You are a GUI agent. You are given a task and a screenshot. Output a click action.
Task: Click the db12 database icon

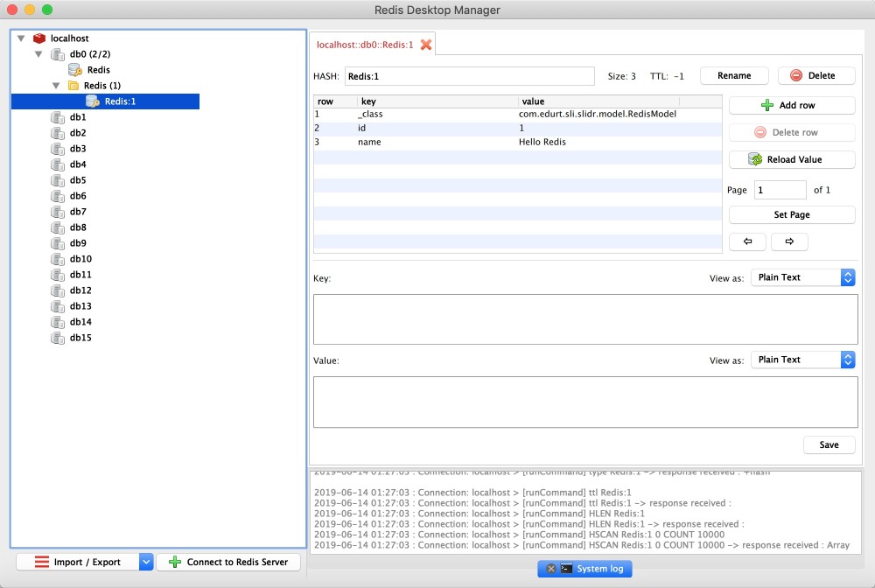pyautogui.click(x=58, y=290)
